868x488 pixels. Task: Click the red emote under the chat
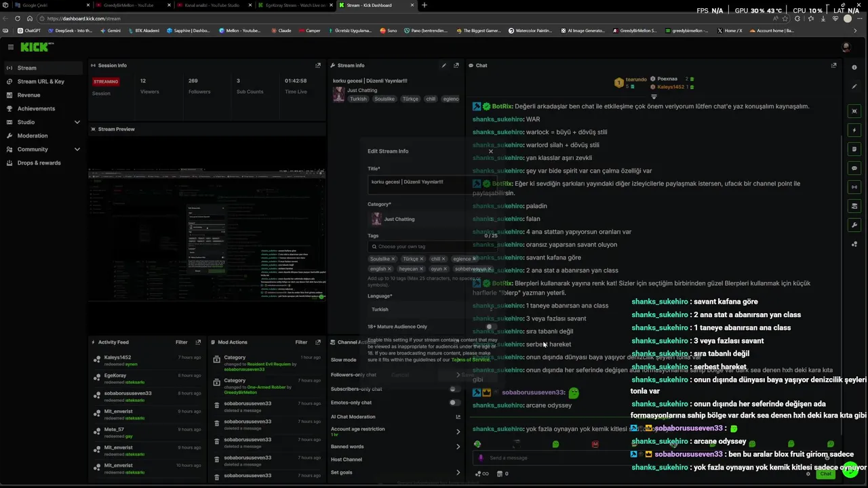click(x=595, y=445)
